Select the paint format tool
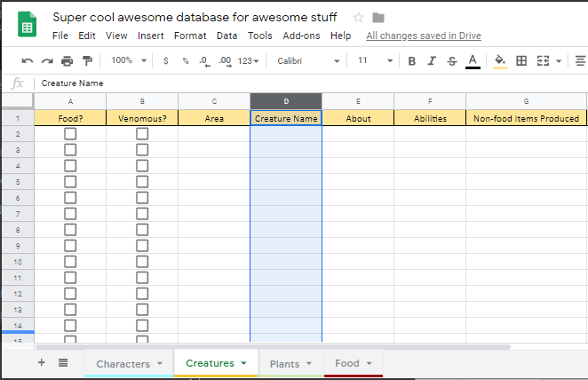Image resolution: width=588 pixels, height=380 pixels. point(86,61)
